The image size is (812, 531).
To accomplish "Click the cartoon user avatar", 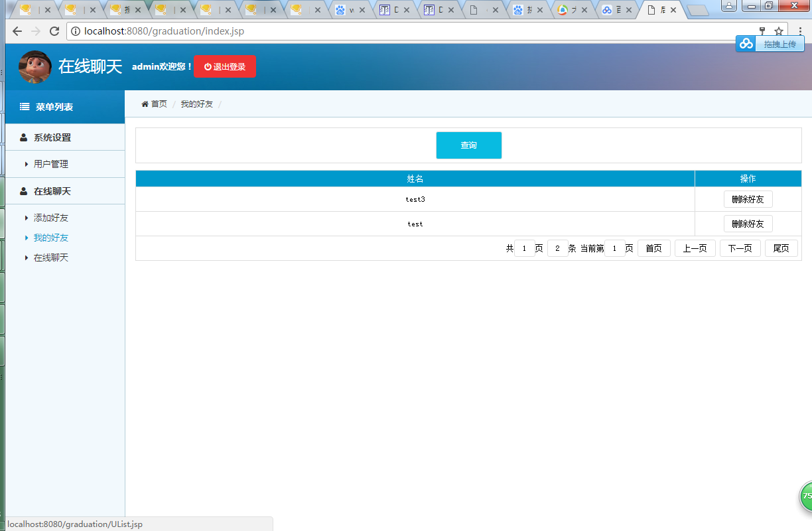I will (35, 67).
